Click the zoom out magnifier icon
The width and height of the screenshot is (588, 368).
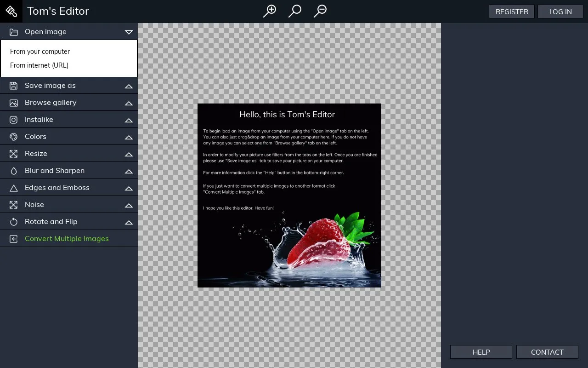tap(320, 11)
